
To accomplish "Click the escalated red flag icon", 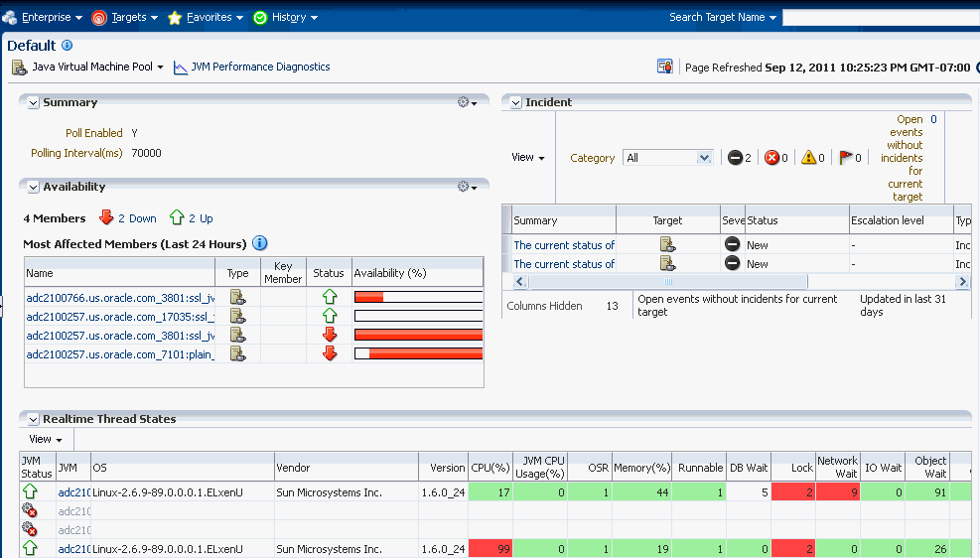I will point(846,158).
